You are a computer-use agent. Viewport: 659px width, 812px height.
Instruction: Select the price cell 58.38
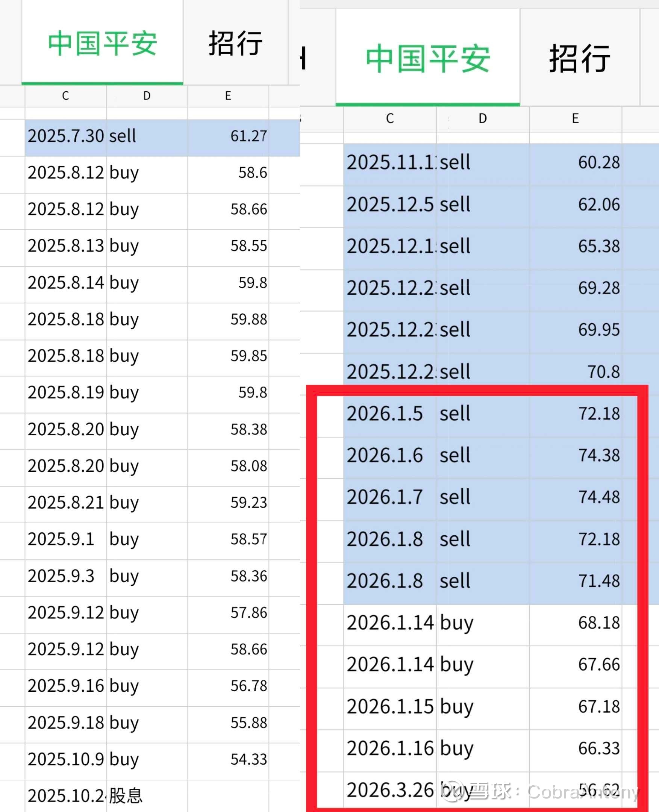point(228,431)
